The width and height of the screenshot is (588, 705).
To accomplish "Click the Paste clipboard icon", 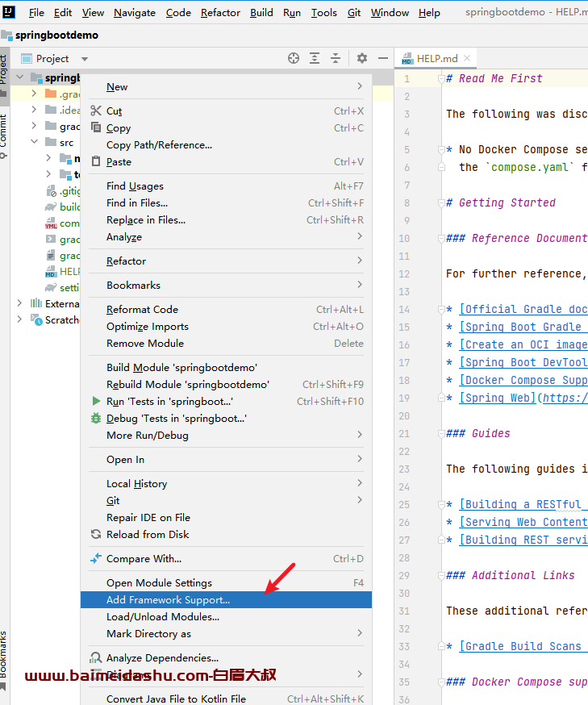I will (x=96, y=161).
